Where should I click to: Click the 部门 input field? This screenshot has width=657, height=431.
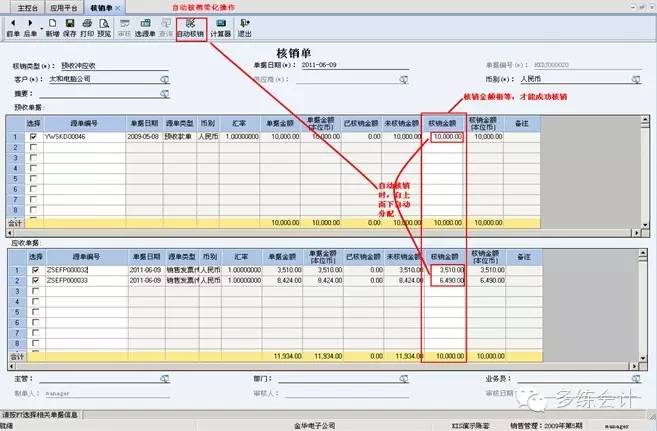click(339, 379)
